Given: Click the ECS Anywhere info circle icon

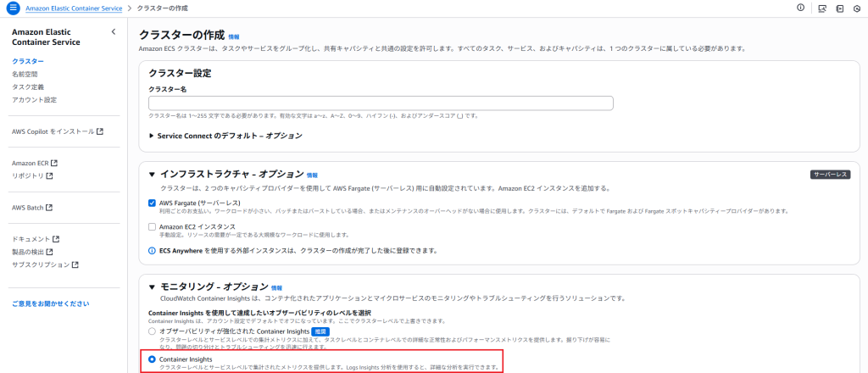Looking at the screenshot, I should (x=153, y=251).
